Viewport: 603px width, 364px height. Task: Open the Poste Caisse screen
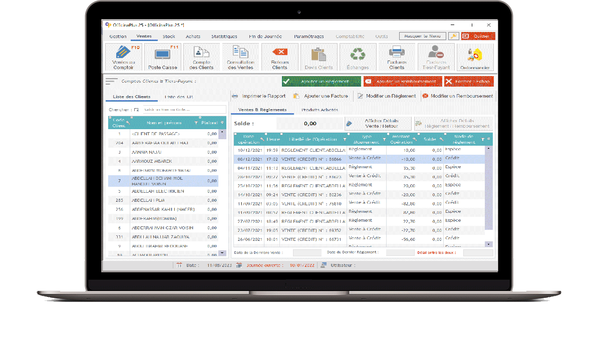162,57
